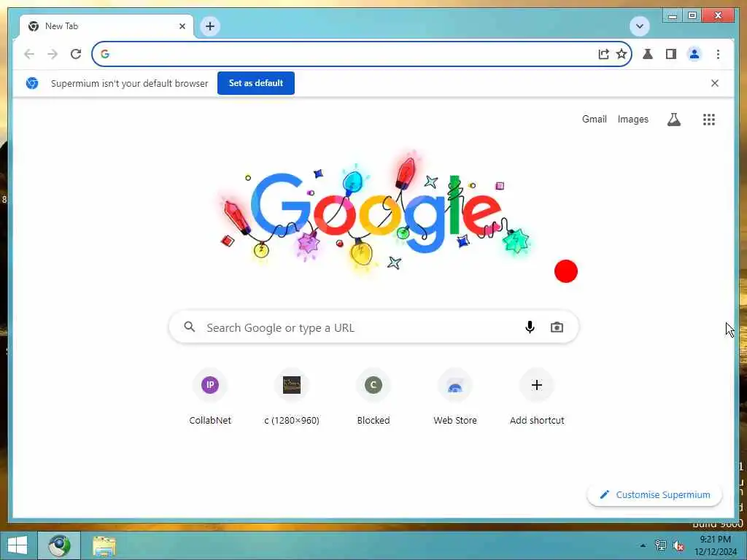This screenshot has height=560, width=747.
Task: Open the profile avatar menu
Action: pos(694,54)
